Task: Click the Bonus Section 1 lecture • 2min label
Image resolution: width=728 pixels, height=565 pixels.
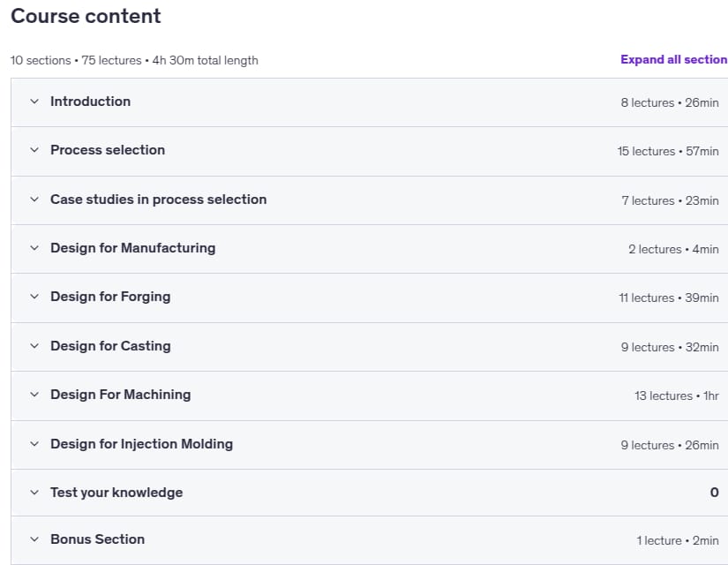Action: click(x=678, y=541)
